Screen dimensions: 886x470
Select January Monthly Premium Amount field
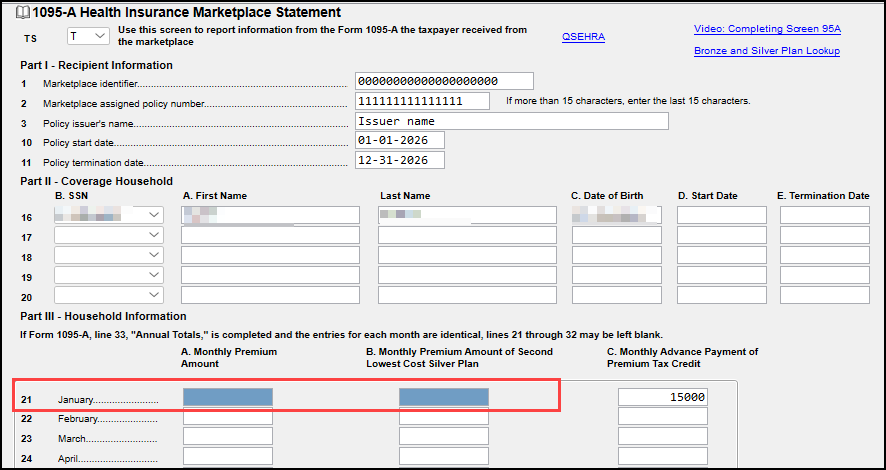228,397
